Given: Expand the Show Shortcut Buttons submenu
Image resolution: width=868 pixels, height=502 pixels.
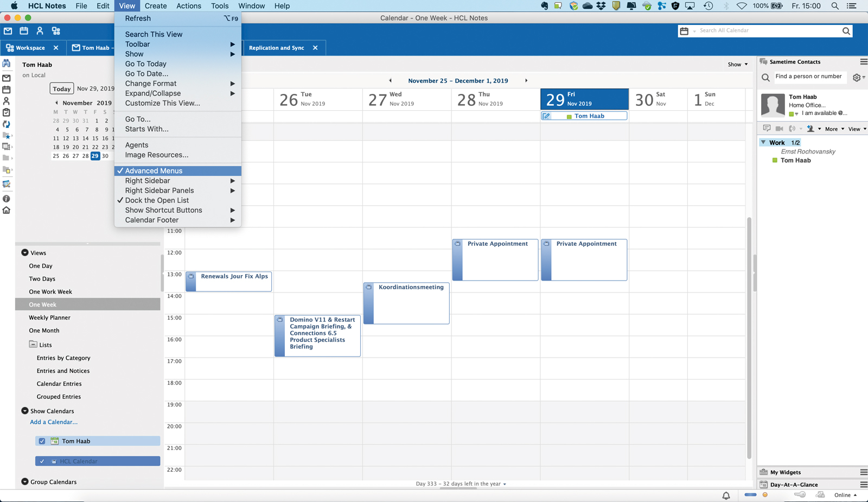Looking at the screenshot, I should (x=178, y=210).
